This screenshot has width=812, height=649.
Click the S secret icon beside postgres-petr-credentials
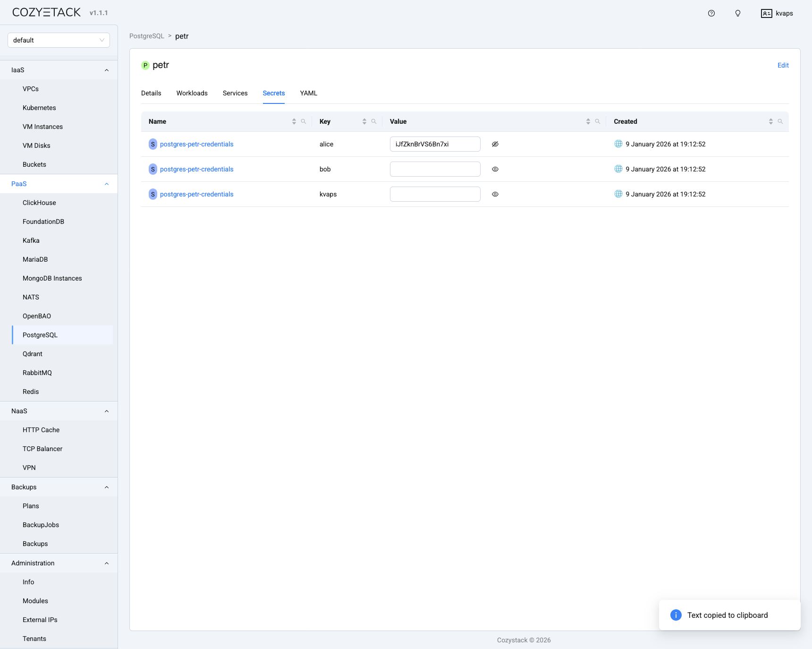tap(152, 144)
